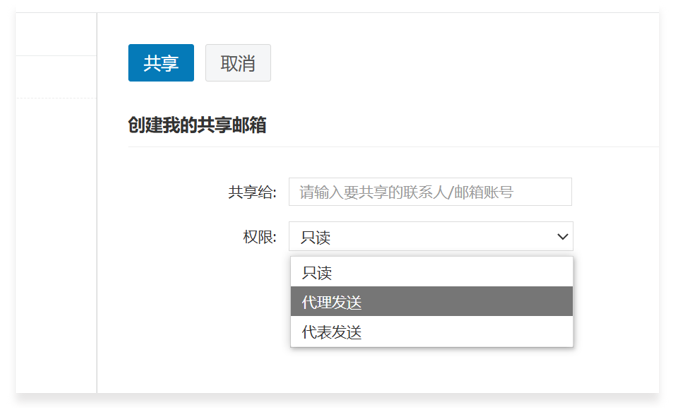Click the 共享给 field label

(x=252, y=192)
